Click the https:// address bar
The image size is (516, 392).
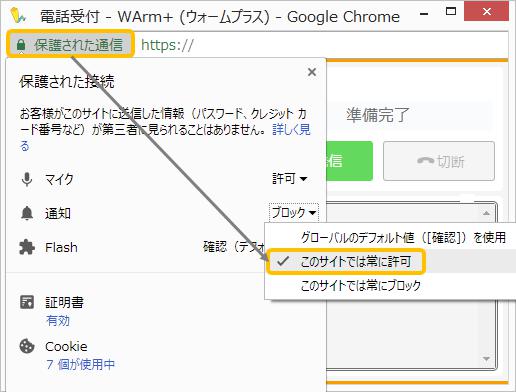pyautogui.click(x=320, y=45)
